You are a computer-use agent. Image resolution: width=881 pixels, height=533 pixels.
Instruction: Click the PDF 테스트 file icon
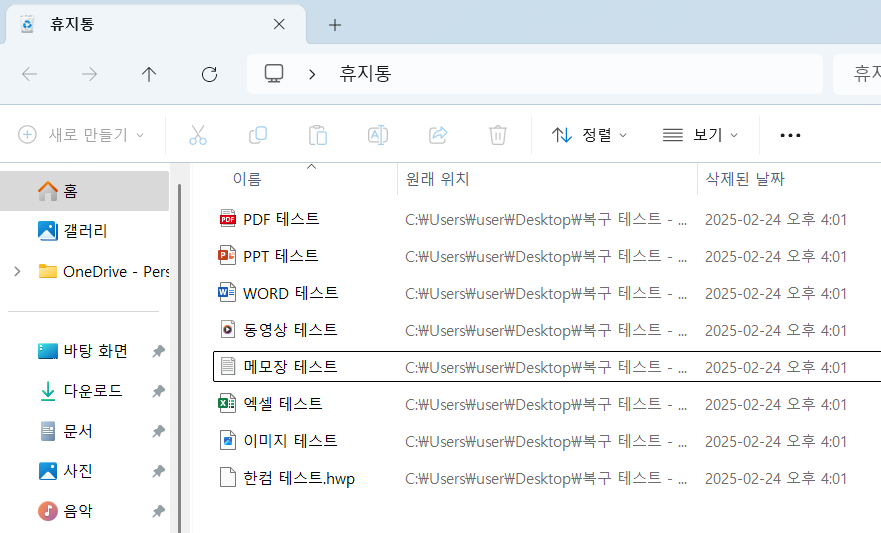pyautogui.click(x=228, y=218)
